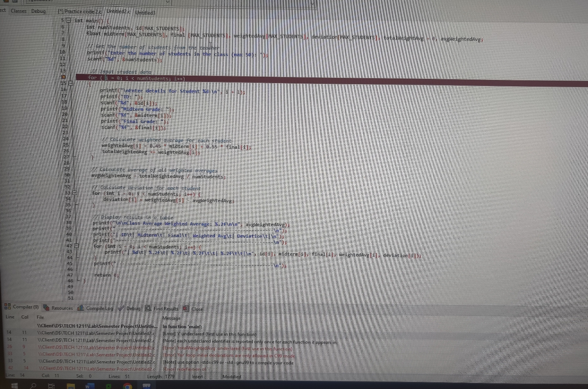588x389 pixels.
Task: Switch to the Resources panel
Action: point(62,308)
